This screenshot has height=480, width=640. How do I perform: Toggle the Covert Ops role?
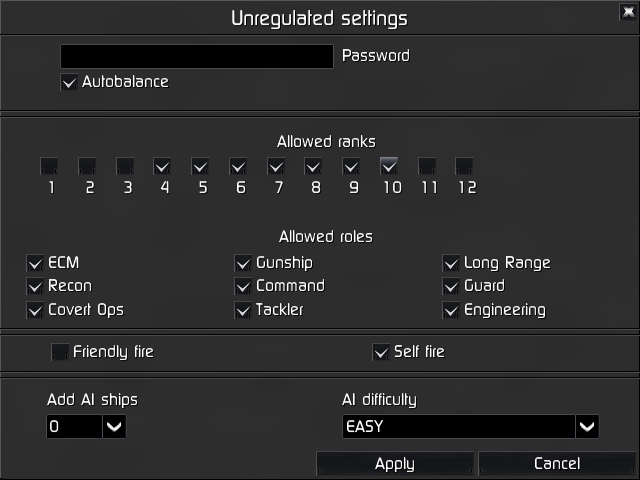tap(35, 310)
